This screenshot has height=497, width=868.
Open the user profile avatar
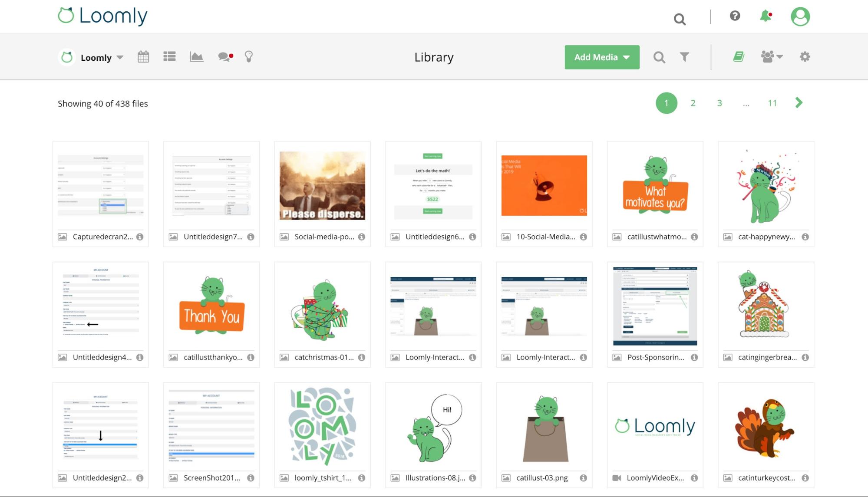click(x=800, y=16)
